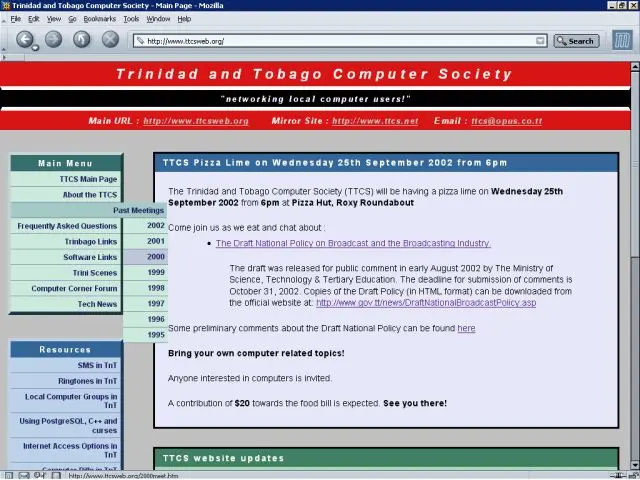640x480 pixels.
Task: Click the Mail envelope icon in status bar
Action: pos(24,476)
